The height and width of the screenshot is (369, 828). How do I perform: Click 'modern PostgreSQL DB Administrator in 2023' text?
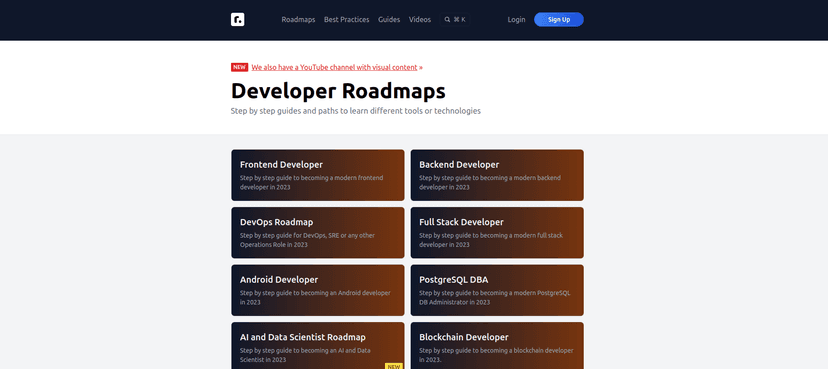495,297
